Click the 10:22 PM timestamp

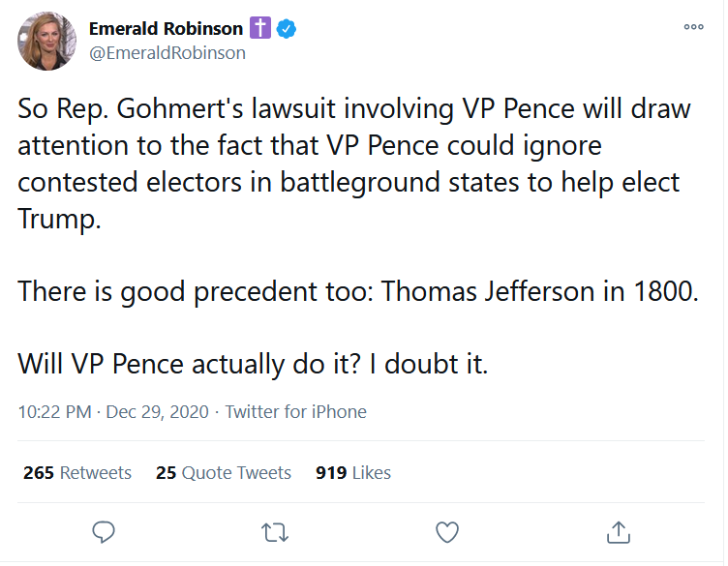pos(55,412)
